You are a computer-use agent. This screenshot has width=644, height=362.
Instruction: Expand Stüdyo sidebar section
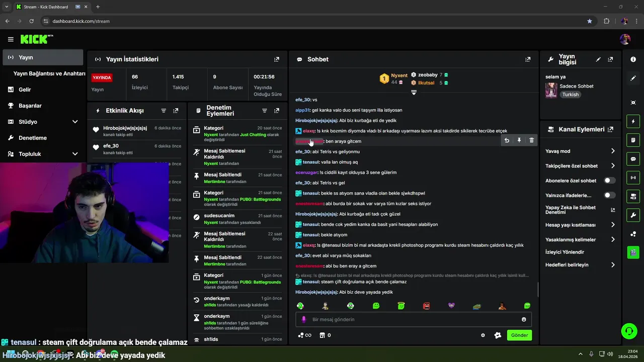[x=75, y=122]
